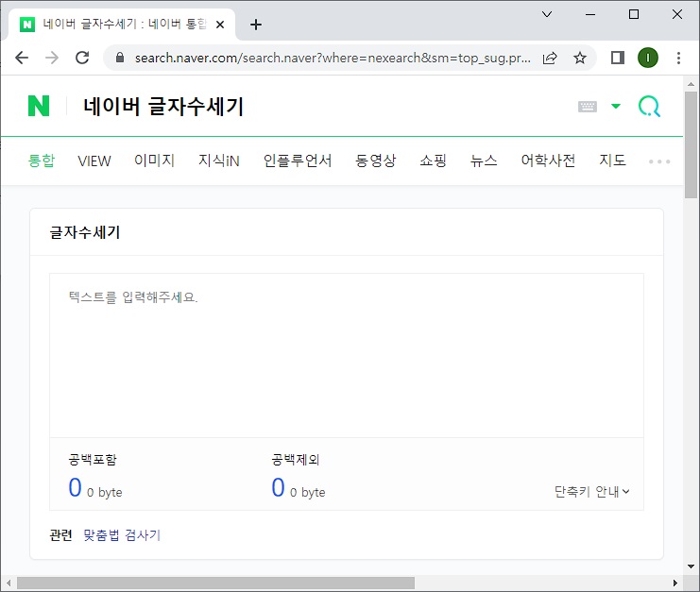Click the vertical scrollbar thumb
This screenshot has height=592, width=700.
(x=691, y=144)
